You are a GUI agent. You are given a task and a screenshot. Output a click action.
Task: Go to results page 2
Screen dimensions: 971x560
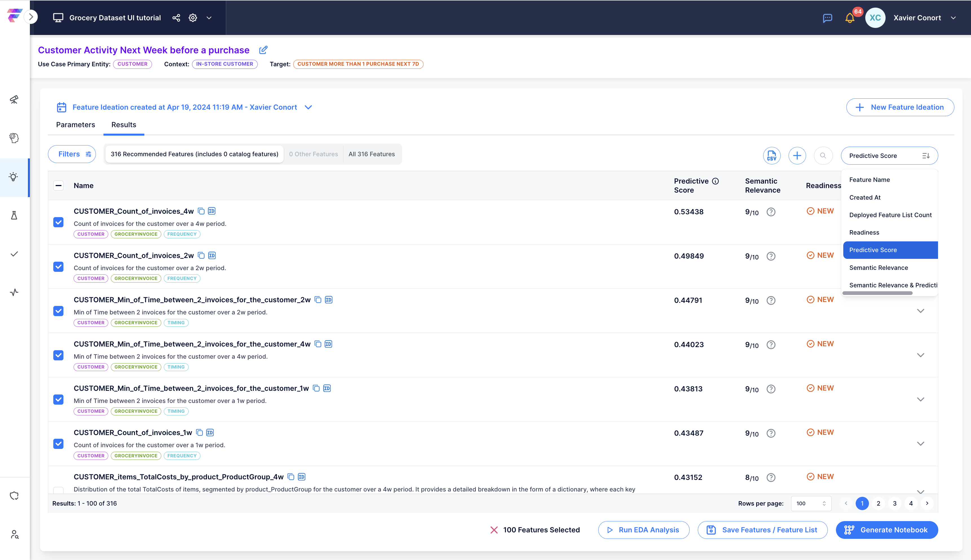878,503
